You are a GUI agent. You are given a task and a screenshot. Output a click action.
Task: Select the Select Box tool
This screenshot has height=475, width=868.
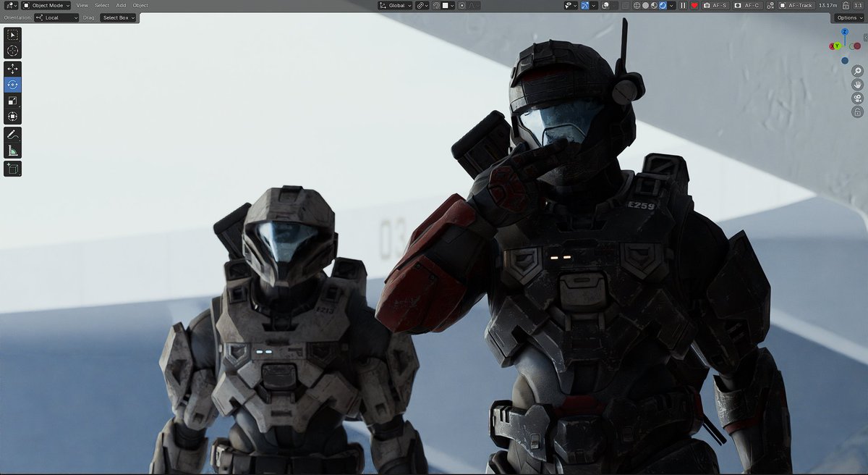14,35
